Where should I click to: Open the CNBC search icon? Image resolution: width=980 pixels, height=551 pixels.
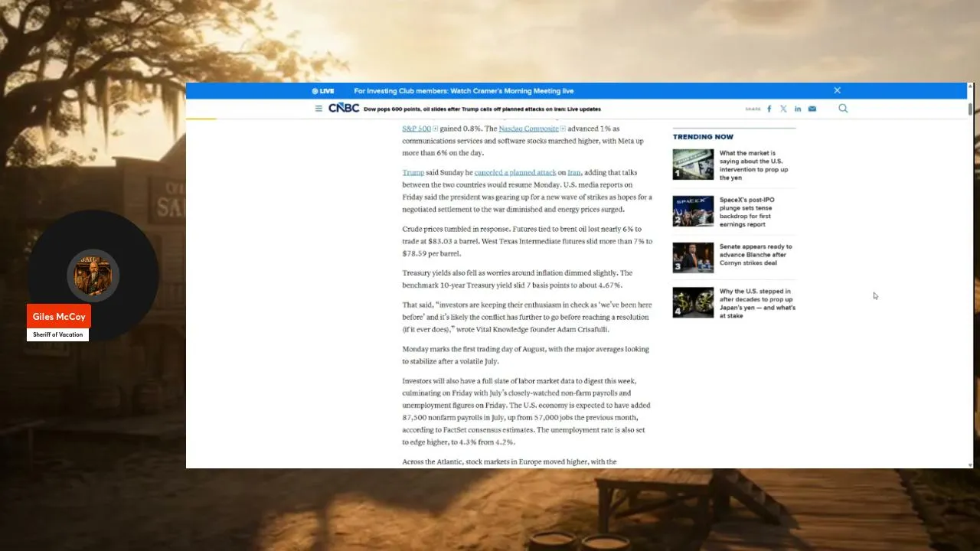click(x=843, y=109)
